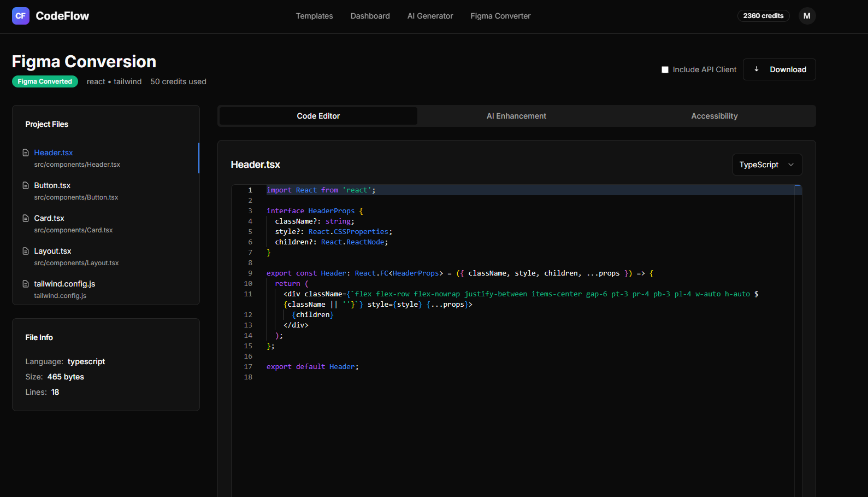The height and width of the screenshot is (497, 868).
Task: Click the chevron in the TypeScript selector
Action: pos(791,165)
